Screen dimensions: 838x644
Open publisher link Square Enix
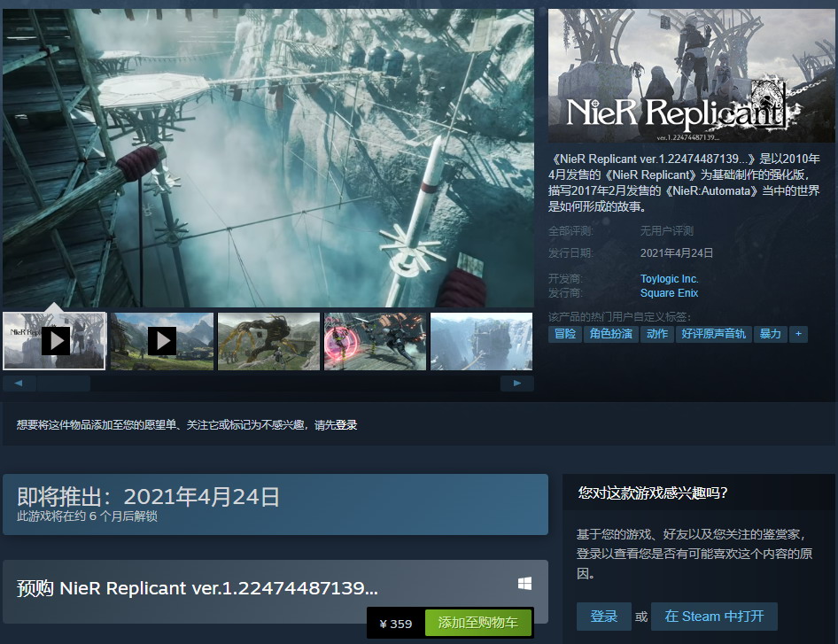669,293
